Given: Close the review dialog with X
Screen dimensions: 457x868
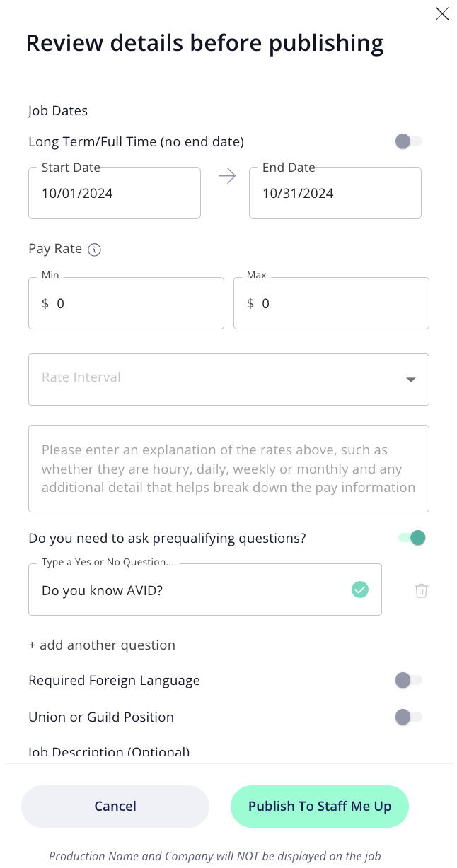Looking at the screenshot, I should (x=442, y=13).
